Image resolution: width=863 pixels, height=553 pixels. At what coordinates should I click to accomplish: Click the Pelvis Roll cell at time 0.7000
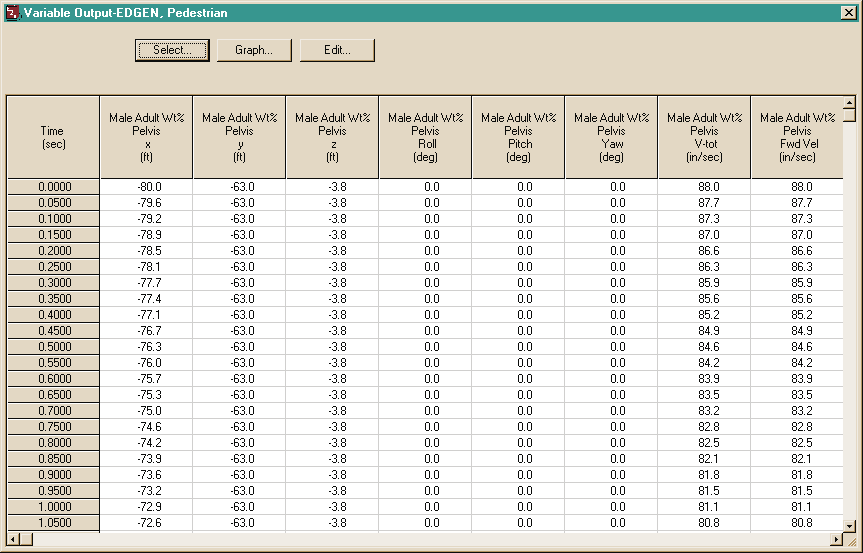click(x=425, y=410)
